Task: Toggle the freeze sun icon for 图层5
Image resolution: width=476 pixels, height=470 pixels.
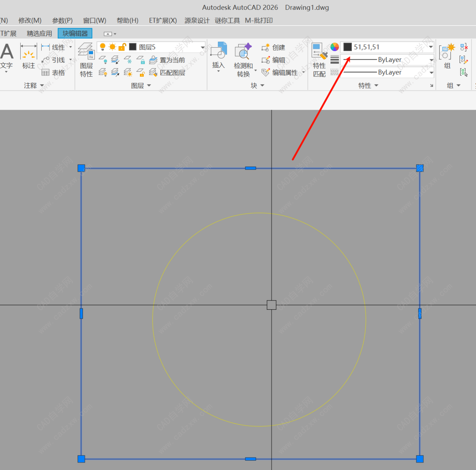Action: pyautogui.click(x=112, y=47)
